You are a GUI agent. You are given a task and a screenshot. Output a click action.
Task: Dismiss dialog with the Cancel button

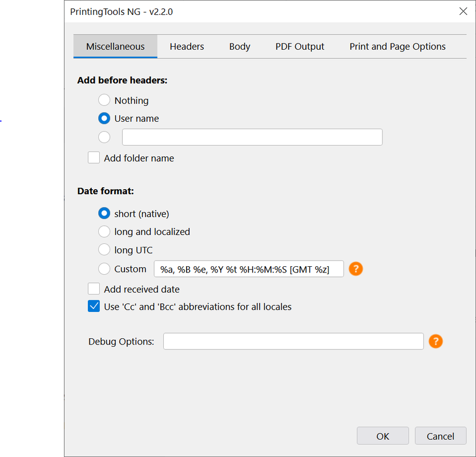[441, 436]
